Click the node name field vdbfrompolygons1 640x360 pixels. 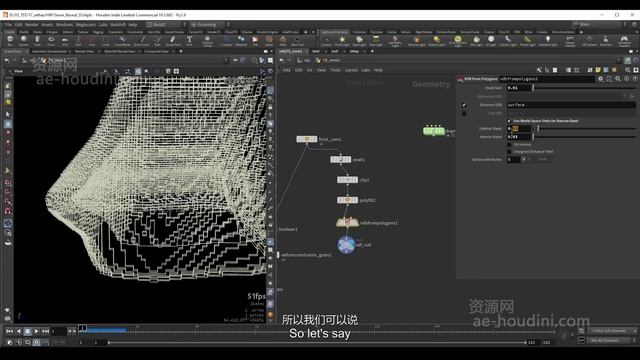click(547, 79)
